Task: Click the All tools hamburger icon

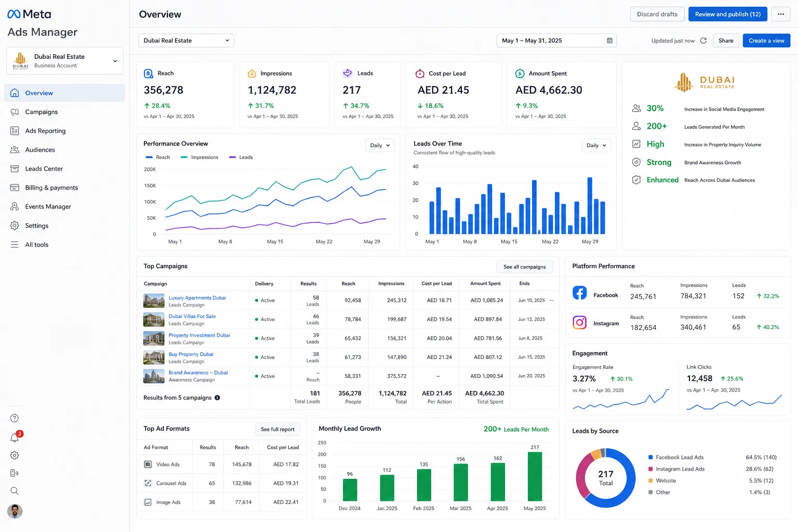Action: tap(15, 245)
